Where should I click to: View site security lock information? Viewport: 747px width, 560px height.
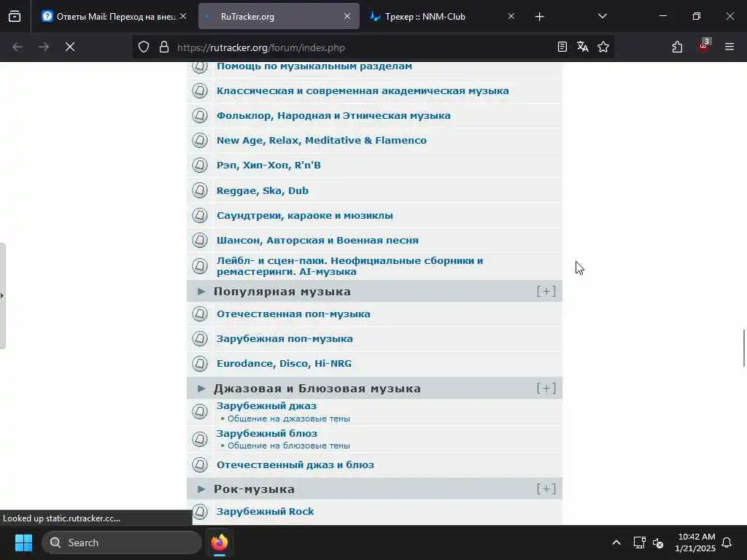tap(164, 47)
